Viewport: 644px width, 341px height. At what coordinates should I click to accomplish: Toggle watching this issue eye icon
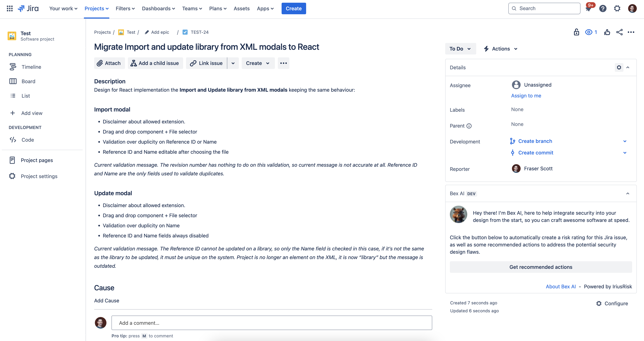pos(589,32)
